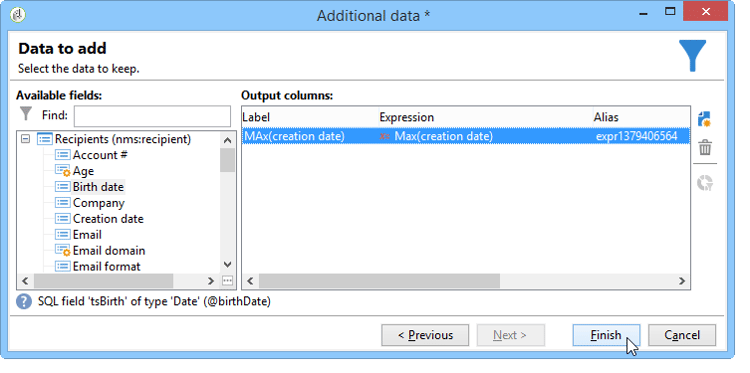Screen dimensions: 750x373
Task: Select the Age computed field icon
Action: tap(62, 171)
